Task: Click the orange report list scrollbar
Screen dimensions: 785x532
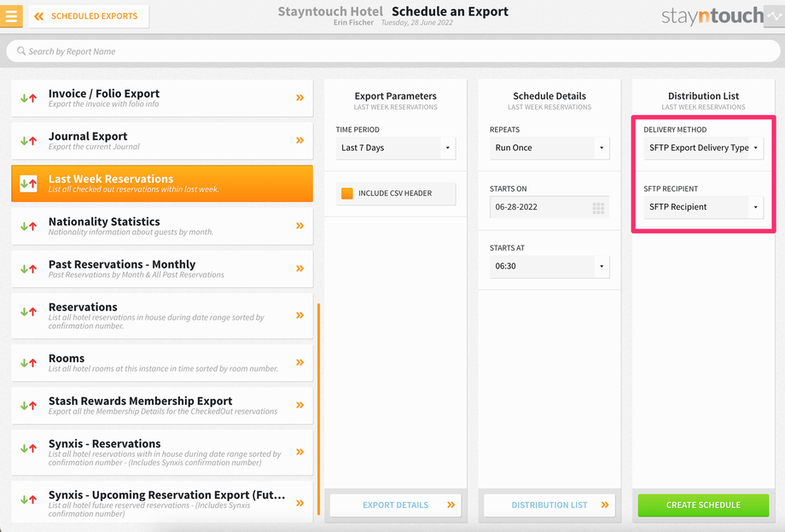Action: click(x=318, y=409)
